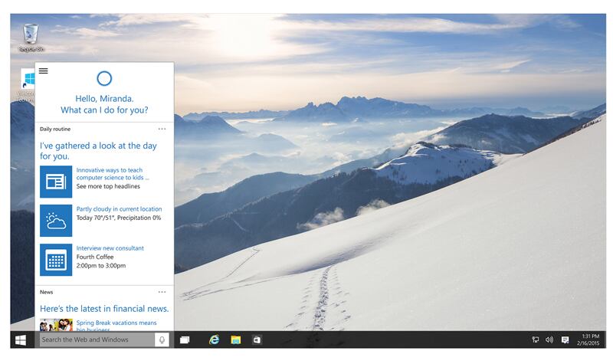Open the Windows Start menu
The width and height of the screenshot is (613, 364).
21,339
